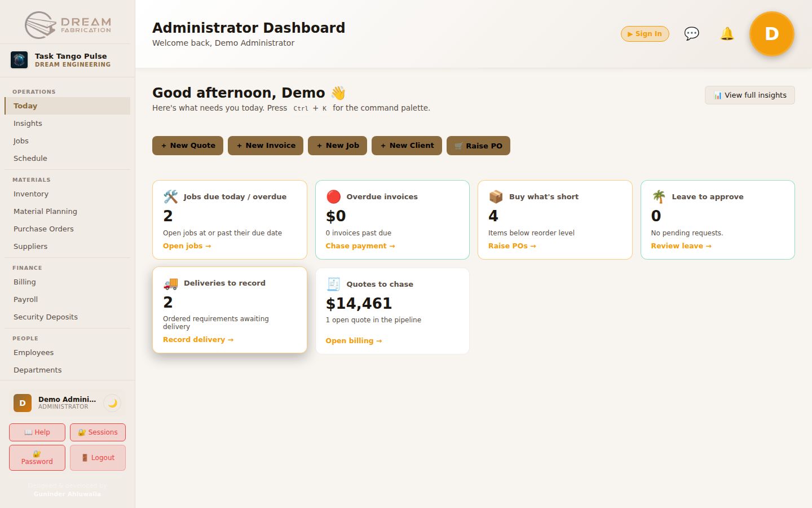Click the sidebar user avatar D

23,403
